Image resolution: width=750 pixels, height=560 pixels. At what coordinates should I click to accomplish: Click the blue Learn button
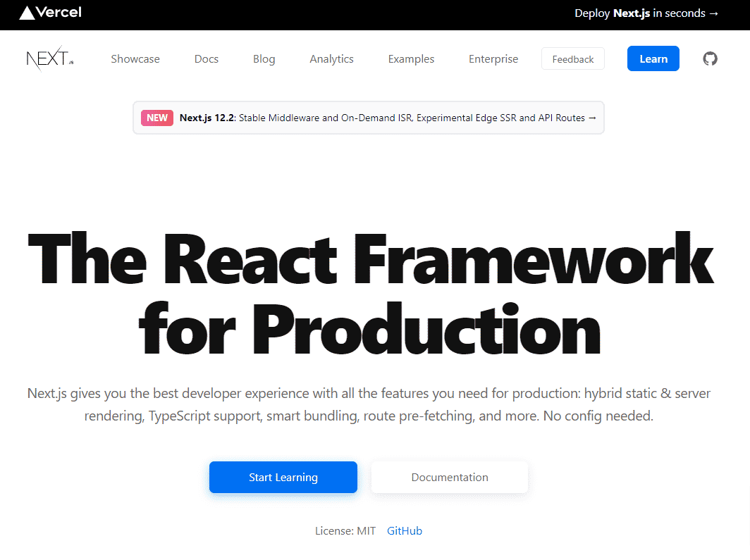pos(653,58)
